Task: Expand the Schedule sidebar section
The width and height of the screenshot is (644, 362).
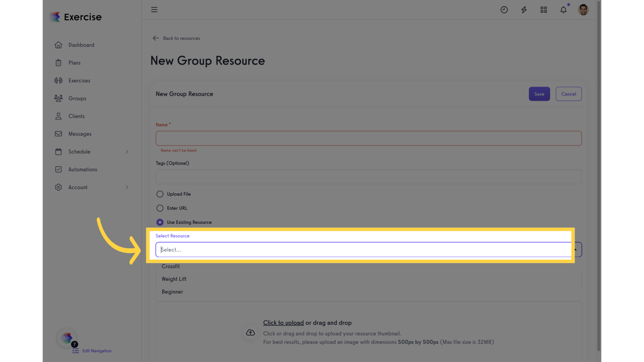Action: tap(79, 152)
